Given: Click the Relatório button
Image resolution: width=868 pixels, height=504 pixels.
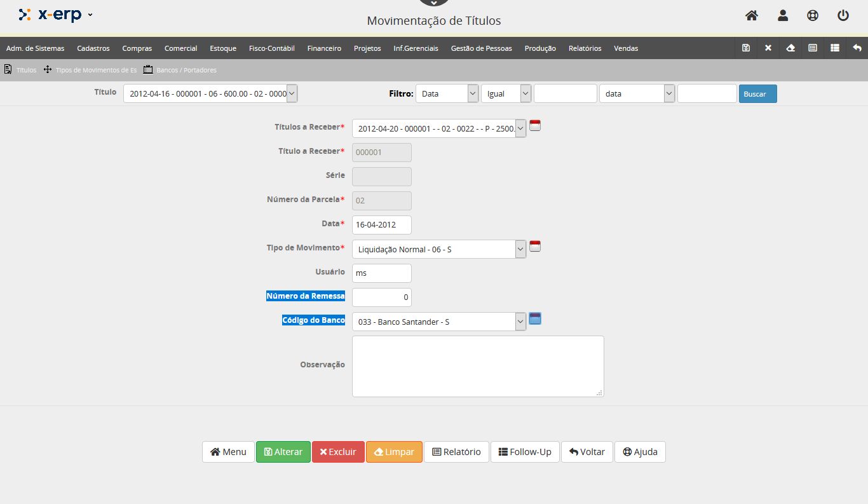Looking at the screenshot, I should 456,452.
